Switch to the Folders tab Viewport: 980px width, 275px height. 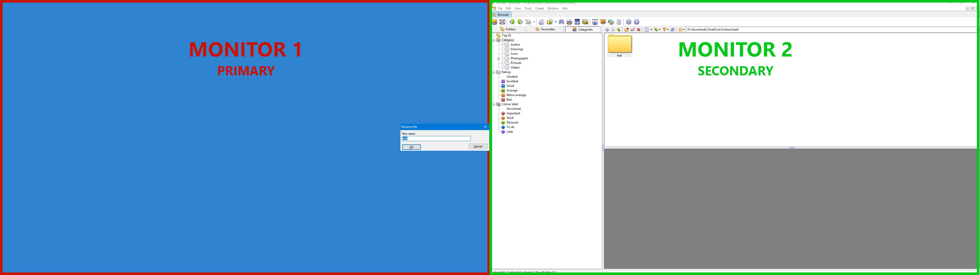(508, 29)
